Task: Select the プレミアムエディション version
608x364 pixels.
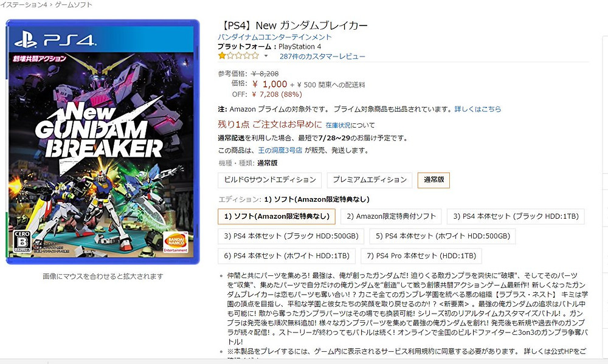Action: pyautogui.click(x=370, y=180)
